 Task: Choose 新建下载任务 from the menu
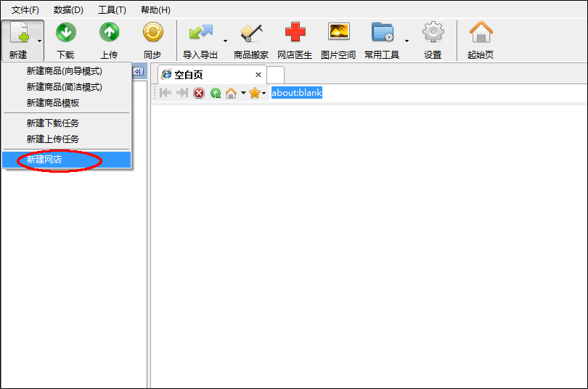point(66,123)
